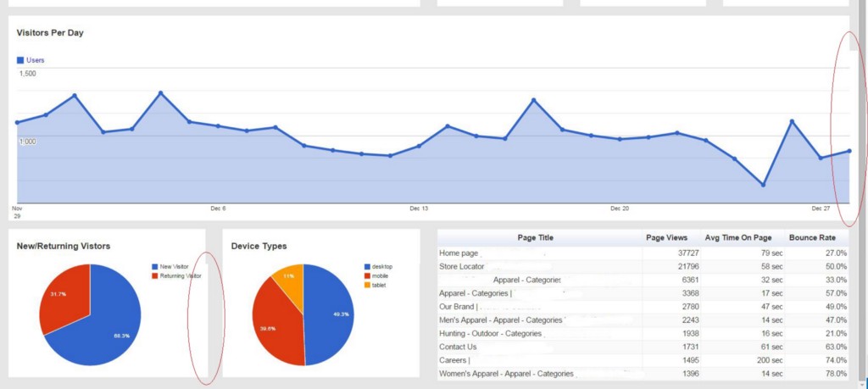The image size is (868, 389).
Task: Select the 49.3% desktop pie slice
Action: (x=330, y=314)
